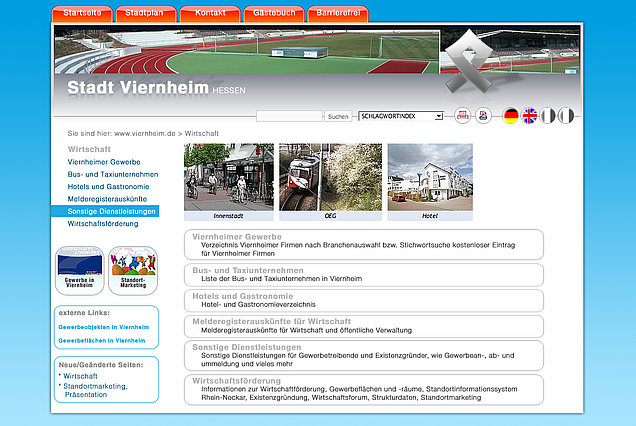Image resolution: width=636 pixels, height=426 pixels.
Task: Open Wirtschaft under Neue/Geänderte Seiten
Action: click(80, 377)
